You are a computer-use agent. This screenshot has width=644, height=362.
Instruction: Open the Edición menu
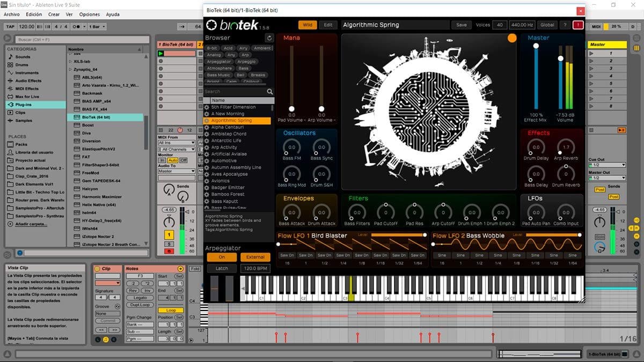(x=34, y=14)
